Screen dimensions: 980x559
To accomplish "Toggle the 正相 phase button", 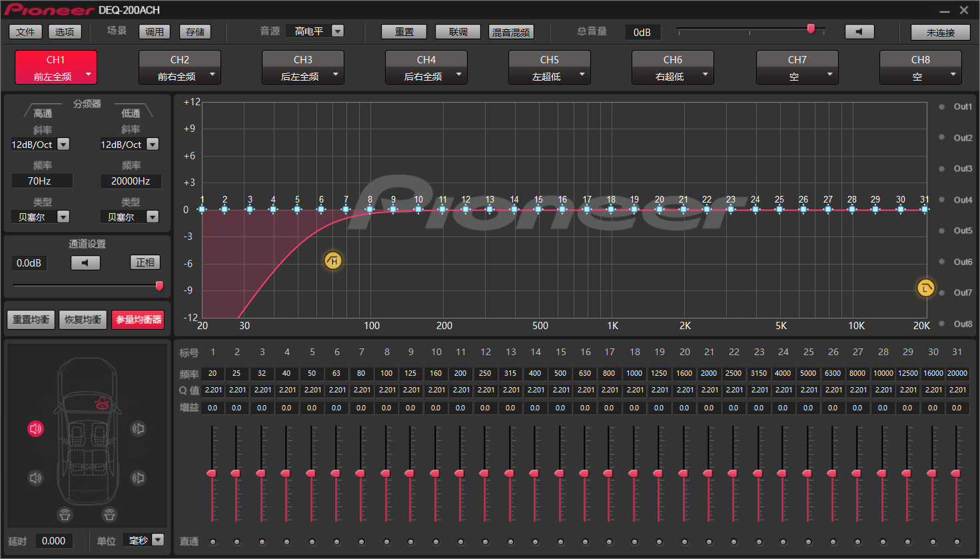I will pos(145,263).
